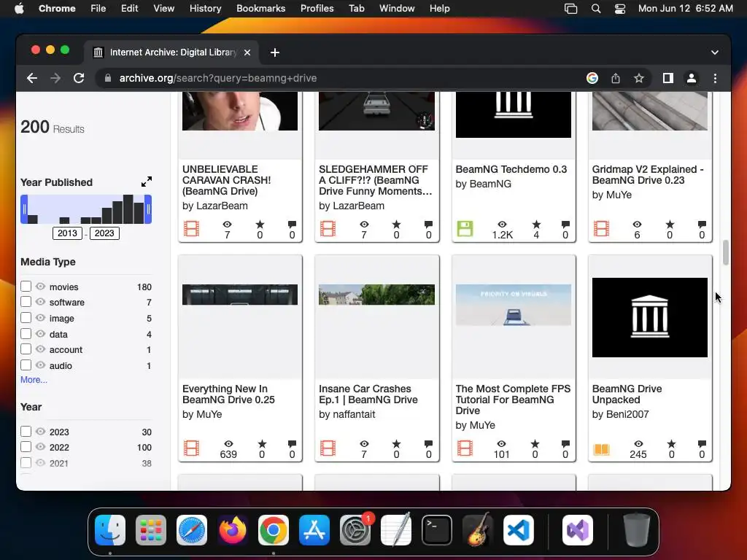Check the audio media type filter
Image resolution: width=747 pixels, height=560 pixels.
(26, 365)
